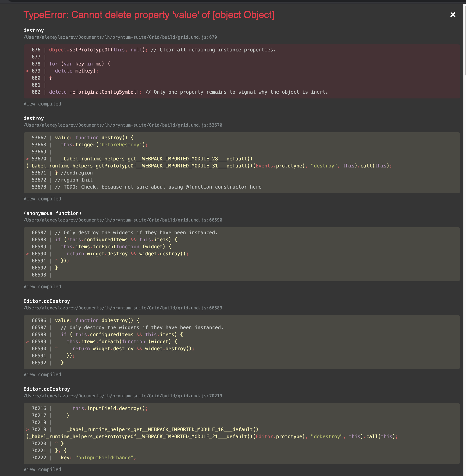The width and height of the screenshot is (466, 476).
Task: Open the grid.umd.js:53670 file path
Action: (x=123, y=125)
